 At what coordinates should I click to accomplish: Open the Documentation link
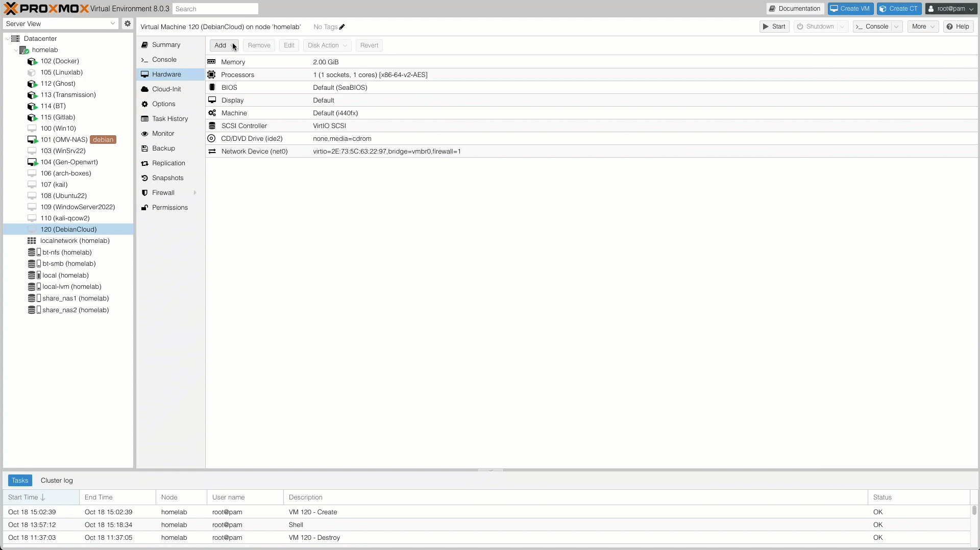click(x=795, y=9)
